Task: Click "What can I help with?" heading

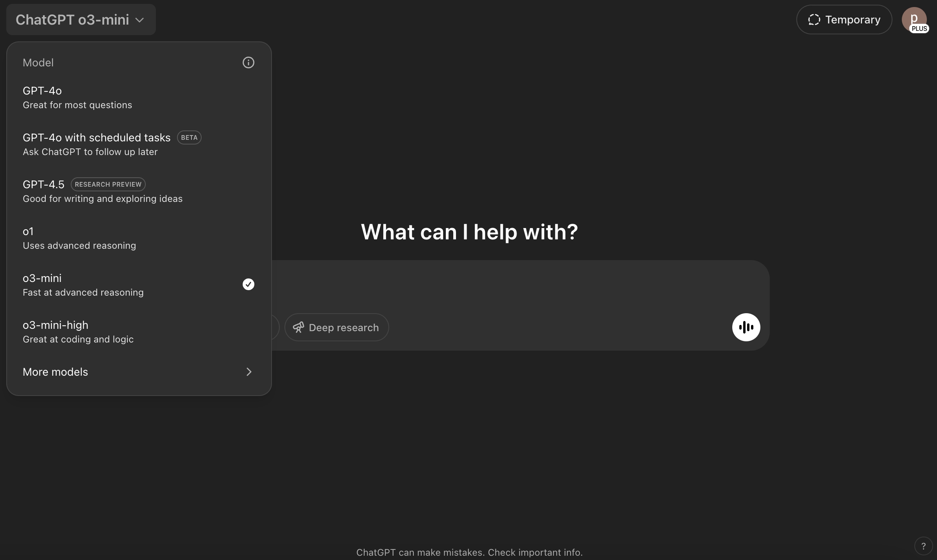Action: (469, 232)
